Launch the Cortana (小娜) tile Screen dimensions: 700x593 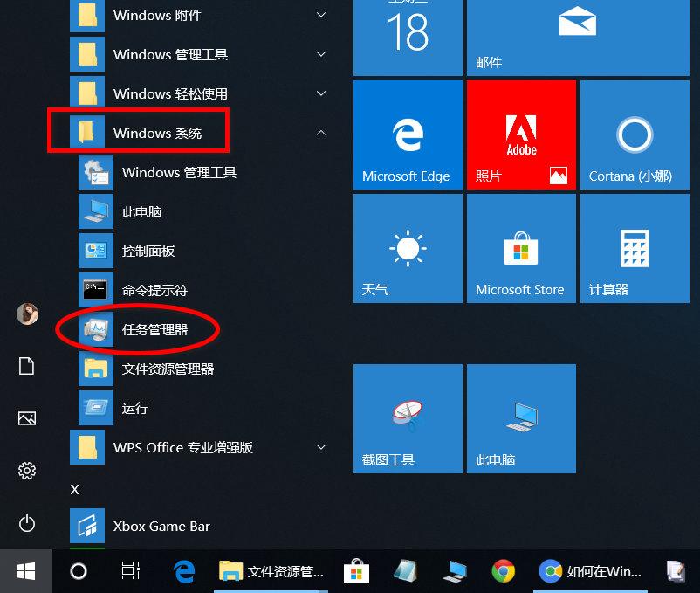634,134
